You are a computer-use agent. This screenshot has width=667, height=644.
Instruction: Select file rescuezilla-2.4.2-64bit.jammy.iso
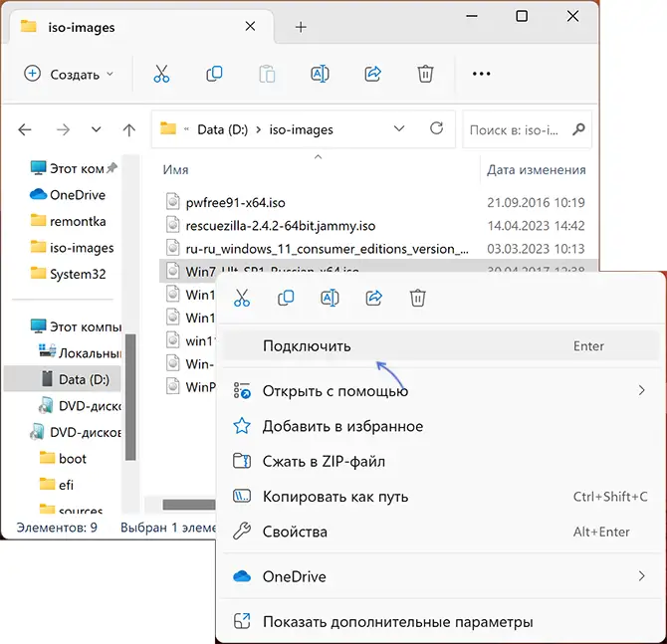281,225
